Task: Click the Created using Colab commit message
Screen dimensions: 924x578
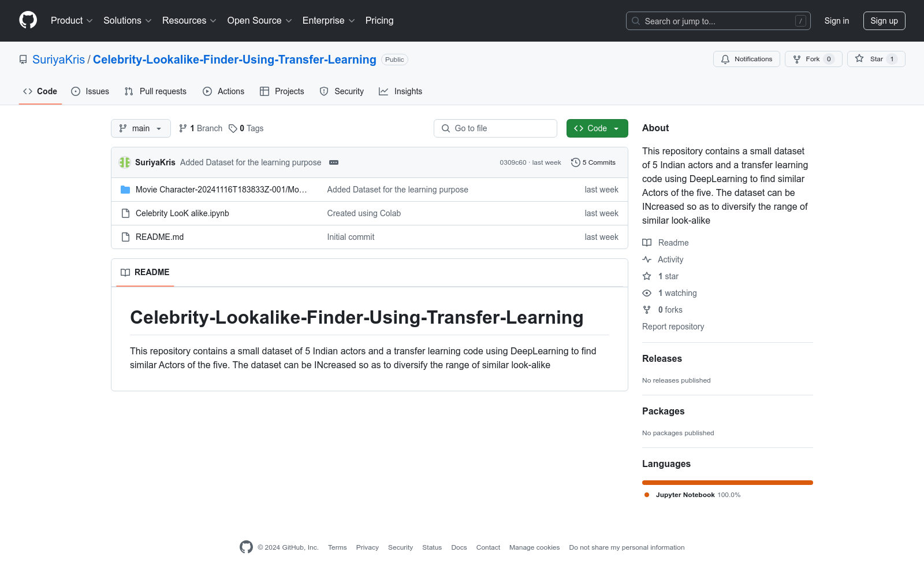Action: pos(364,213)
